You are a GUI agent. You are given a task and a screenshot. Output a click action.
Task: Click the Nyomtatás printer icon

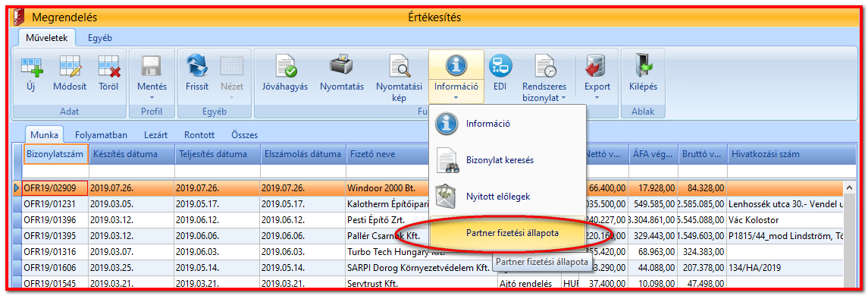click(x=342, y=66)
